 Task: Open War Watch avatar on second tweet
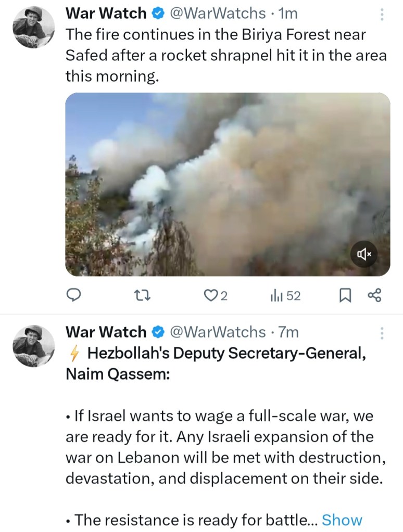click(x=33, y=345)
